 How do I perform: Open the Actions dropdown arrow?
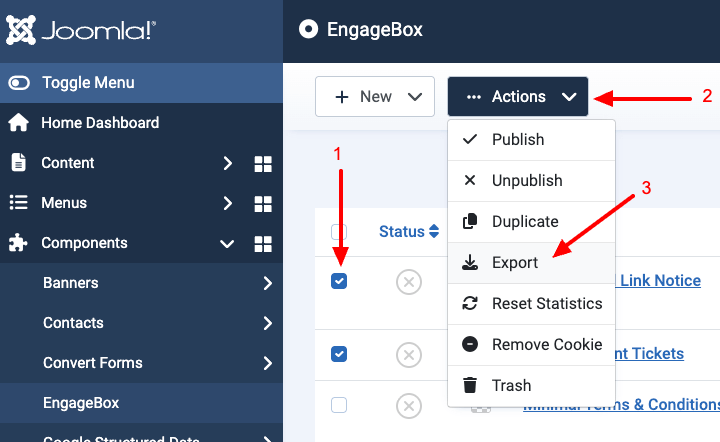point(569,97)
